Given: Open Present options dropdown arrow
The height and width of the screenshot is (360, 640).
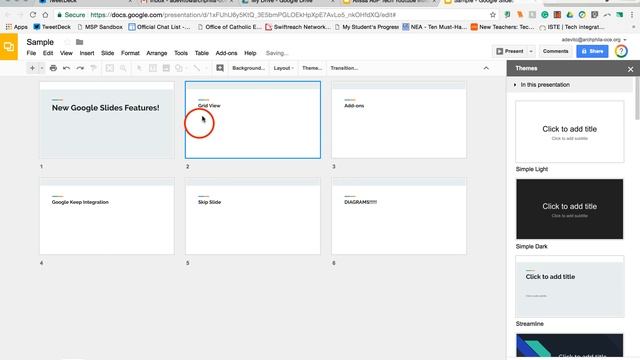Looking at the screenshot, I should pos(531,51).
